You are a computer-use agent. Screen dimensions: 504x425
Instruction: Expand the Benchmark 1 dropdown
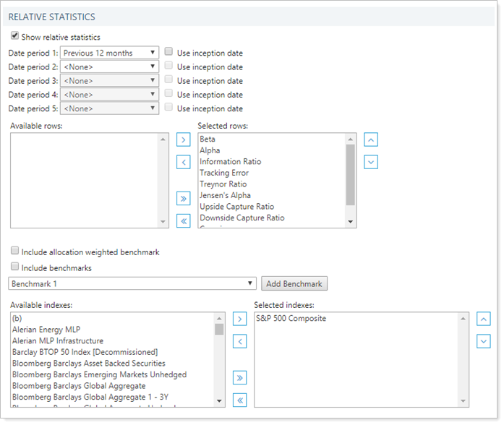[x=132, y=283]
